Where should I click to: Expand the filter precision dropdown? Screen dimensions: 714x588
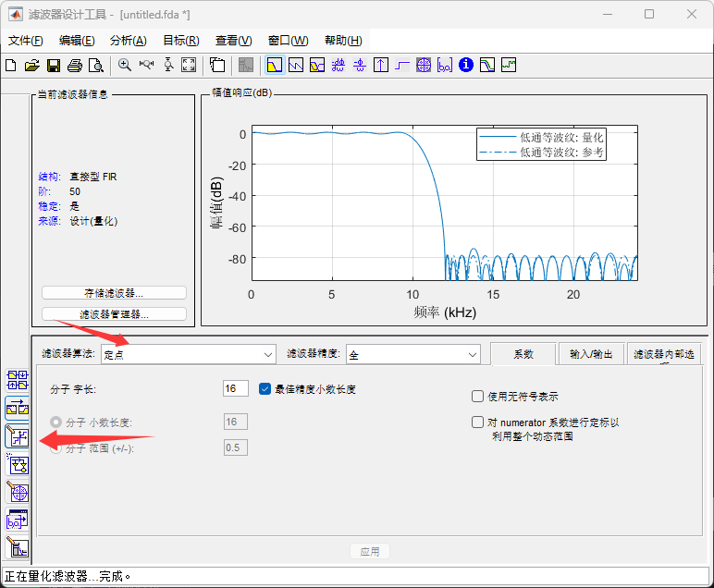(x=412, y=354)
